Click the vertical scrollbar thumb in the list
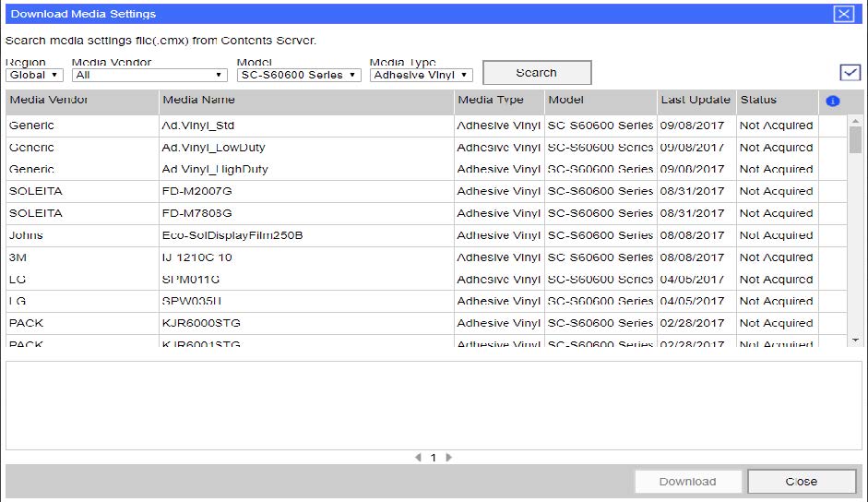Image resolution: width=868 pixels, height=502 pixels. point(855,140)
